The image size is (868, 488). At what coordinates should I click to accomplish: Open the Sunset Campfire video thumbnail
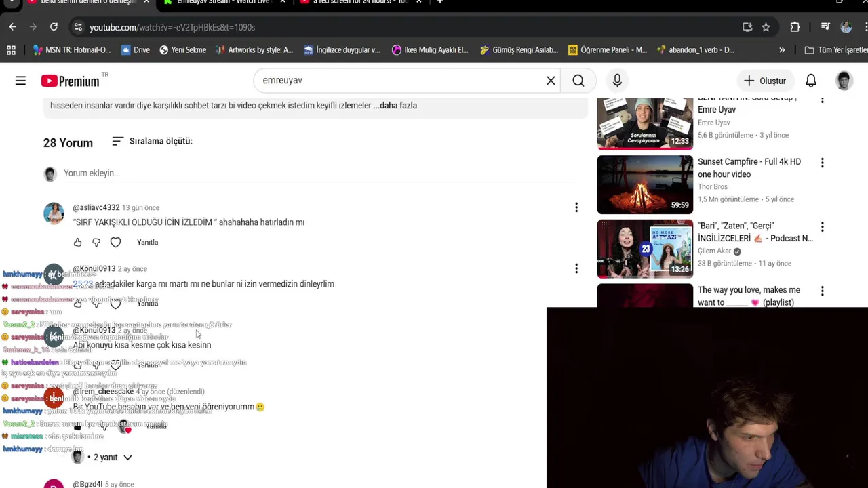click(x=645, y=184)
